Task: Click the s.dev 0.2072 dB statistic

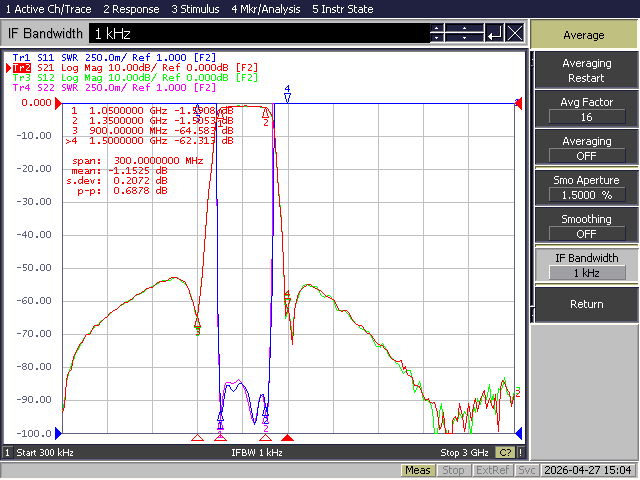Action: (117, 180)
